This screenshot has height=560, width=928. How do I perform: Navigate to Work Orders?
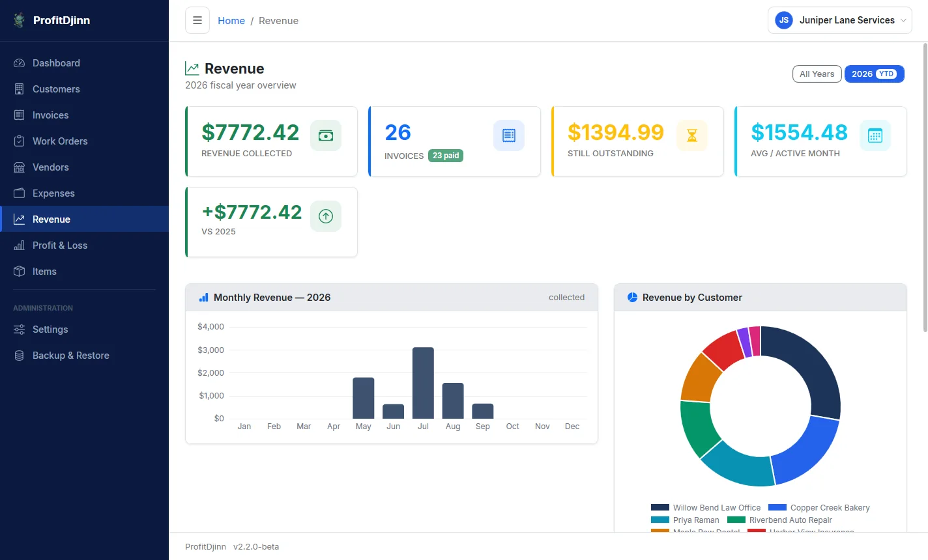[x=84, y=141]
